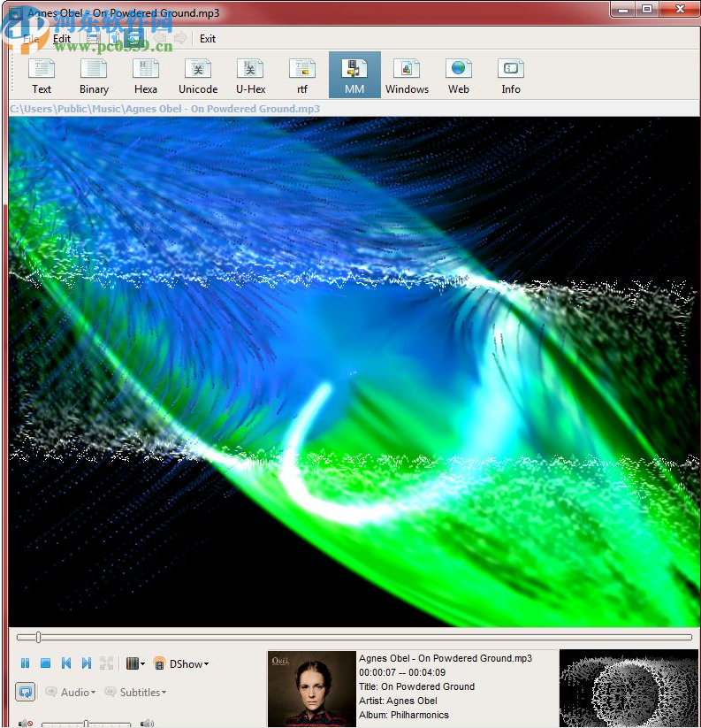The height and width of the screenshot is (728, 701).
Task: Open the Audio track dropdown
Action: [x=71, y=693]
